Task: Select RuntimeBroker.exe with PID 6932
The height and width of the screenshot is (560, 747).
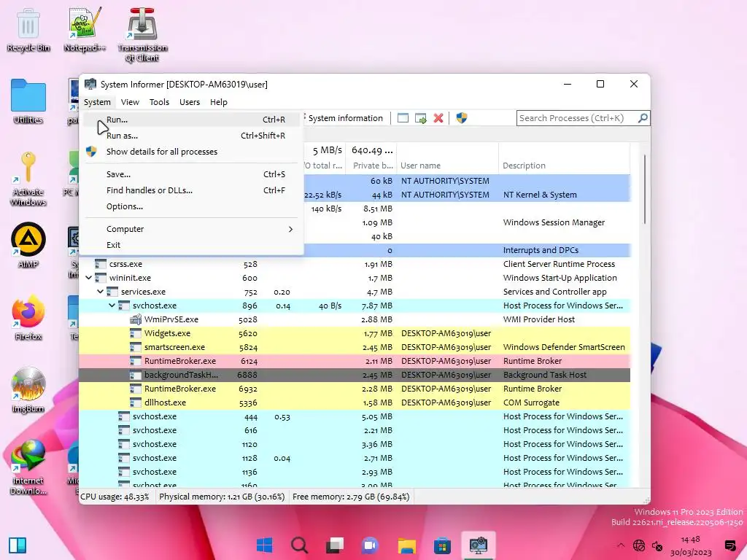Action: coord(355,389)
